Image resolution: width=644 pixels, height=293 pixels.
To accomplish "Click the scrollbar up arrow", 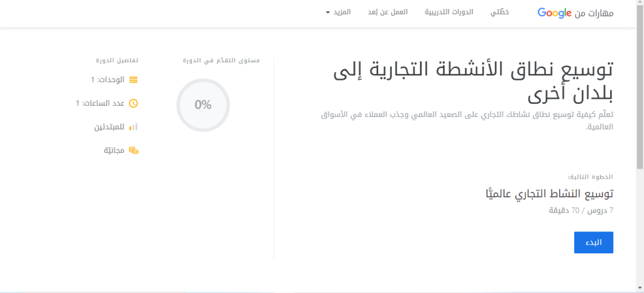I will [639, 4].
